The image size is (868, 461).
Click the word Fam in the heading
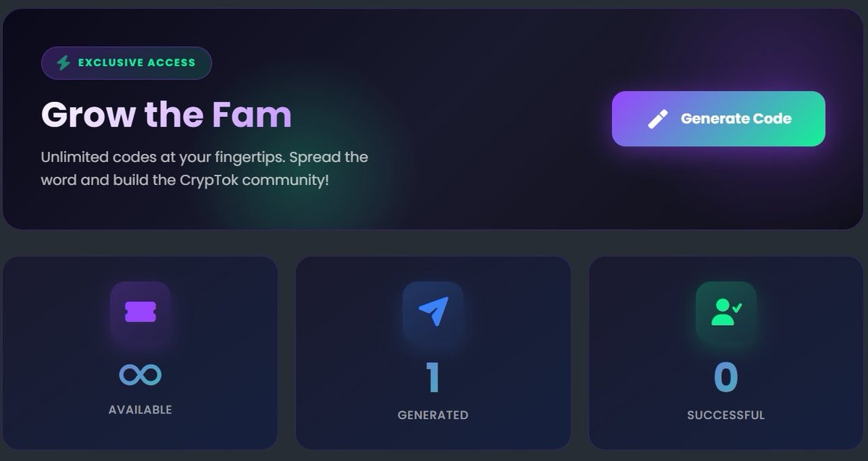252,114
